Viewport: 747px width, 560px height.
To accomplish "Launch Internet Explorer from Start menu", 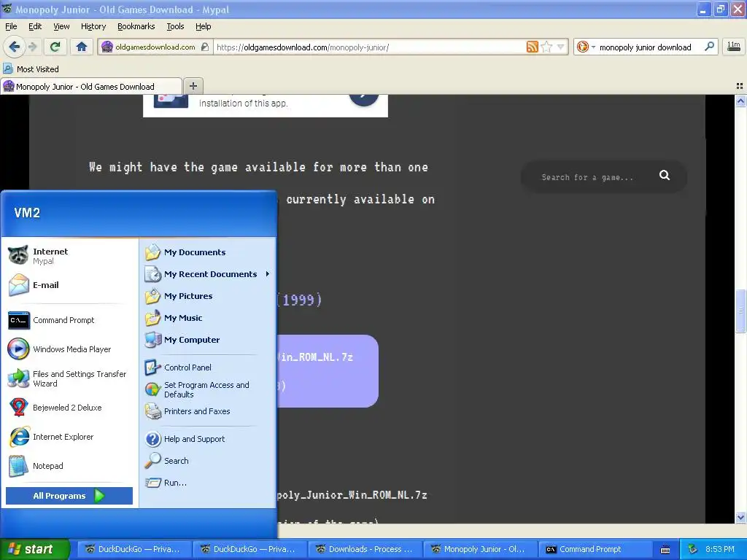I will pos(69,437).
